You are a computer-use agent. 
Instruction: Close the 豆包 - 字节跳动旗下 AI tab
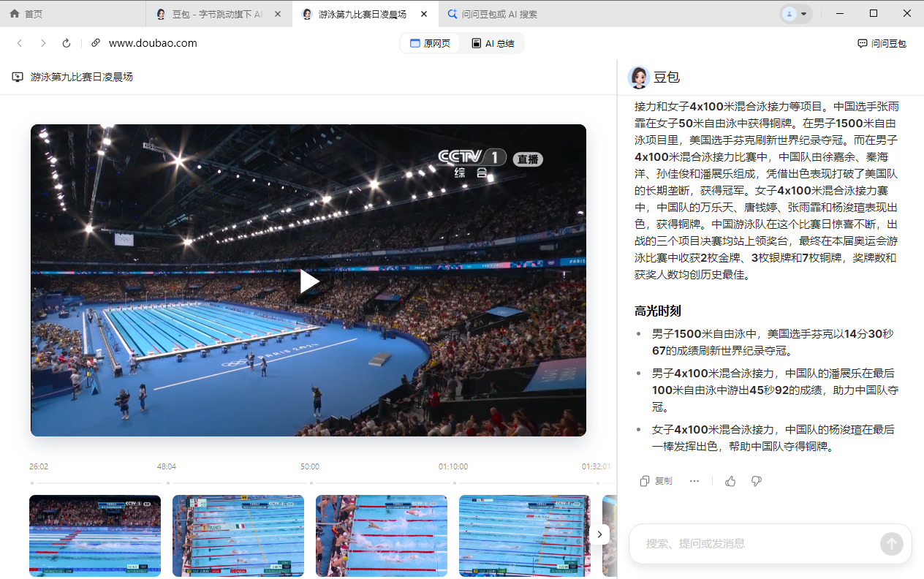click(278, 14)
